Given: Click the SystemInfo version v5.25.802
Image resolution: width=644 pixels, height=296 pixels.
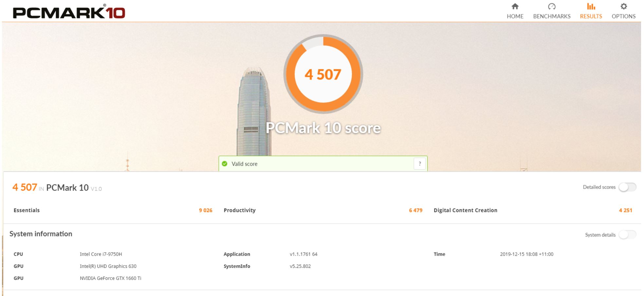Looking at the screenshot, I should point(300,266).
